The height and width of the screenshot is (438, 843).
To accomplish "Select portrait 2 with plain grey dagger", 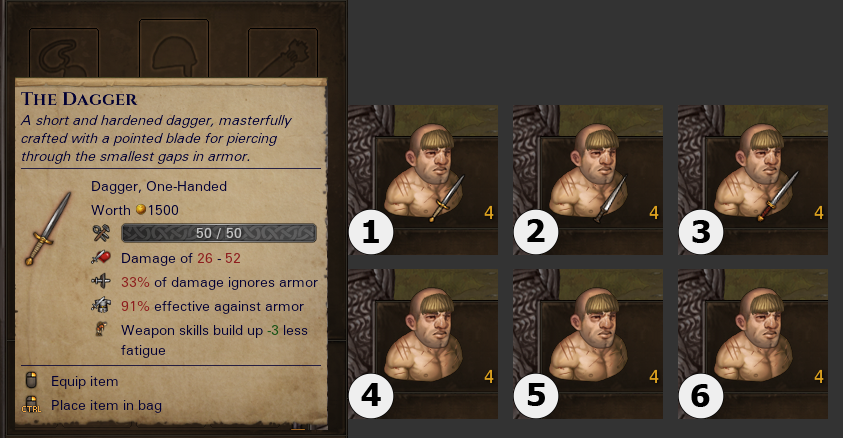I will [588, 179].
